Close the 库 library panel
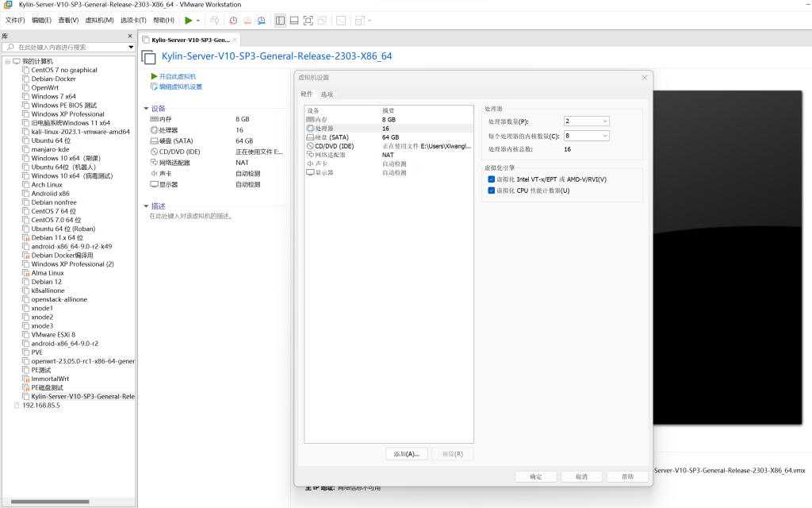 (130, 36)
